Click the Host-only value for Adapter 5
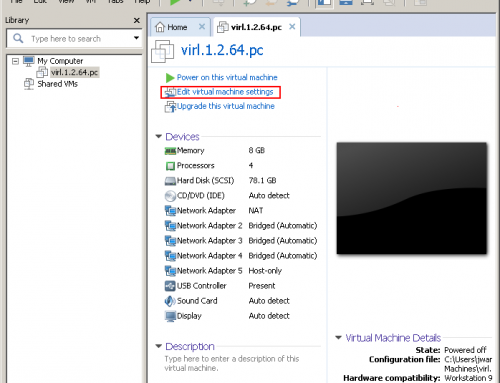 pyautogui.click(x=265, y=271)
